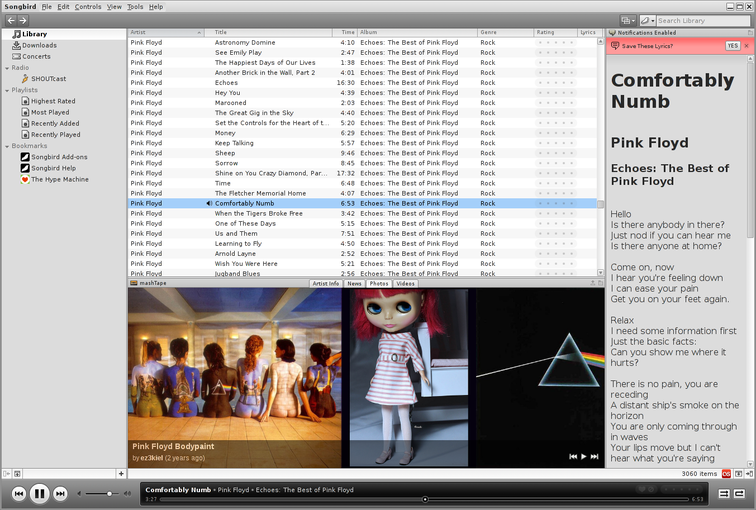Open SHOUTcast radio in sidebar
This screenshot has width=756, height=510.
49,78
